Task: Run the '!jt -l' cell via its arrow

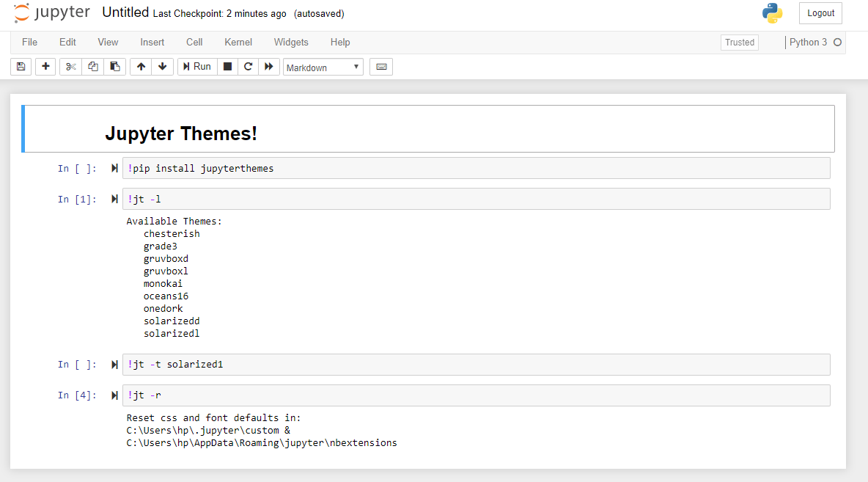Action: pyautogui.click(x=114, y=198)
